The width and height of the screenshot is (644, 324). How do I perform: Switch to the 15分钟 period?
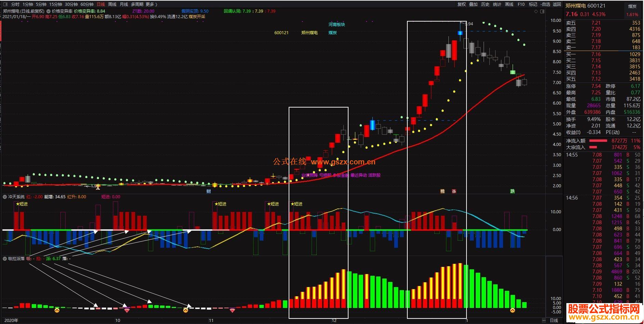(55, 4)
